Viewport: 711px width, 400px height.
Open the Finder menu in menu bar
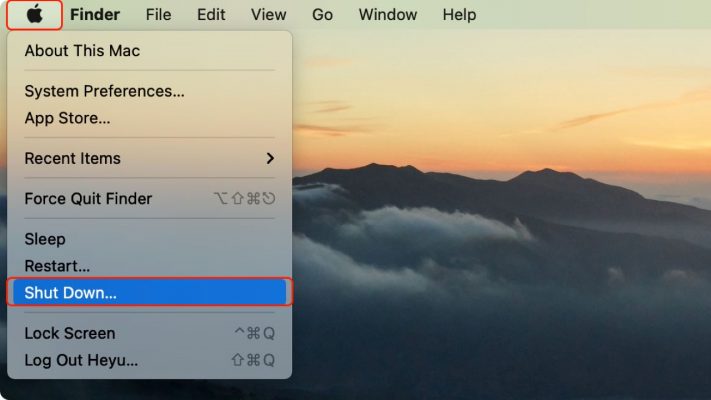click(95, 15)
